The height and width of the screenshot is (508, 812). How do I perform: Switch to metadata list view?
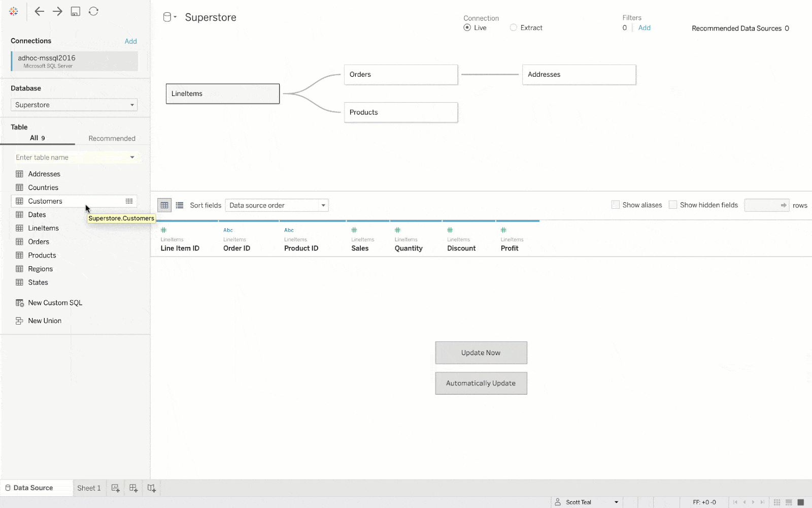coord(180,205)
